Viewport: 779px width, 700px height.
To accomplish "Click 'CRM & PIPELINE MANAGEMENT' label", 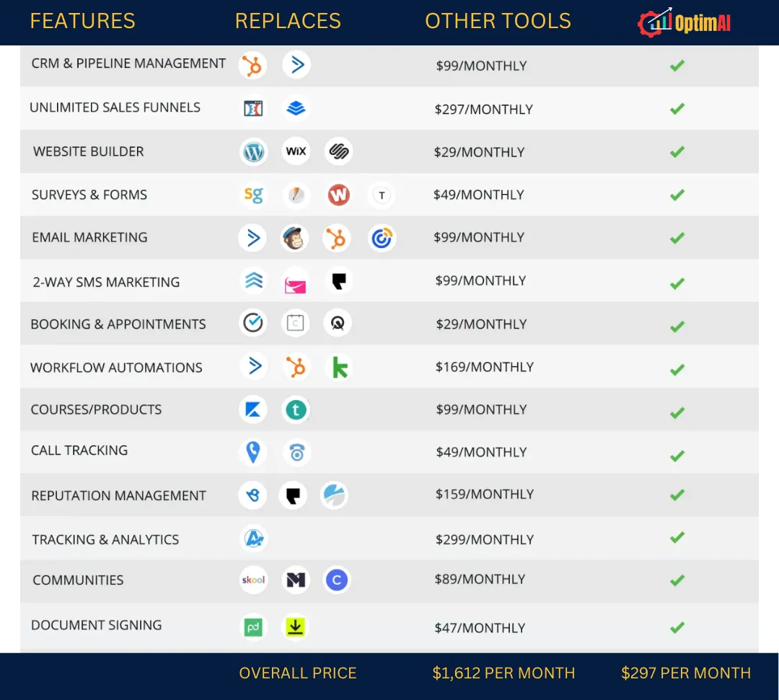I will tap(128, 63).
